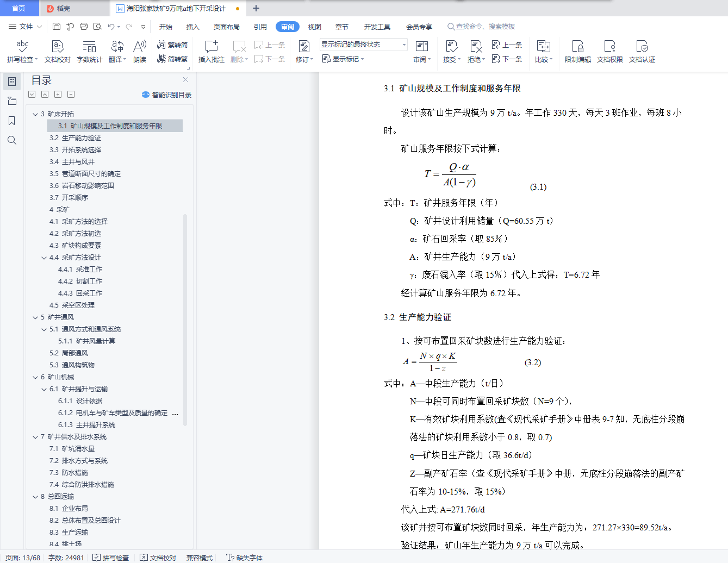Image resolution: width=728 pixels, height=563 pixels.
Task: Close the 目录 navigation pane
Action: (185, 79)
